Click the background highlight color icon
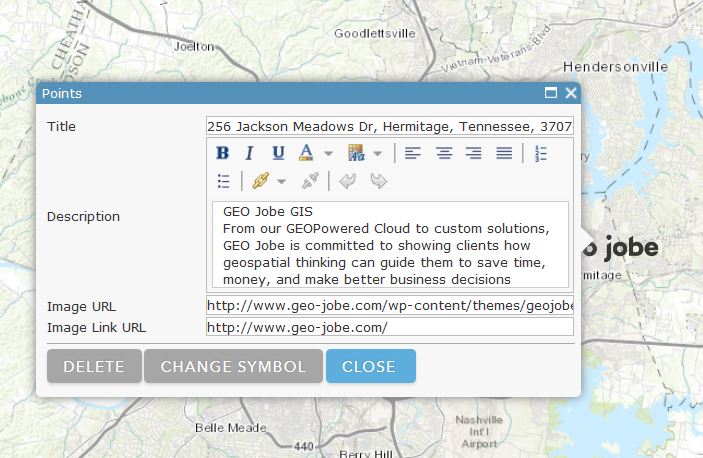This screenshot has height=458, width=703. pyautogui.click(x=356, y=153)
